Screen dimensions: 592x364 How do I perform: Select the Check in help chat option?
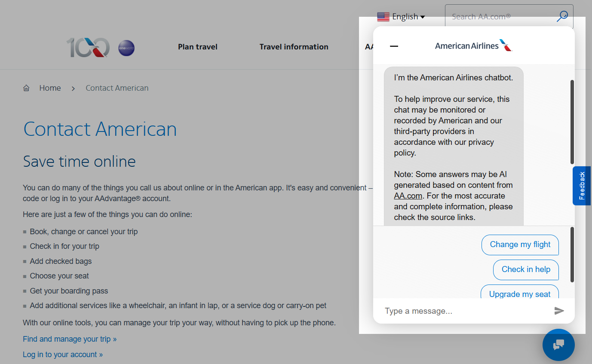click(526, 269)
